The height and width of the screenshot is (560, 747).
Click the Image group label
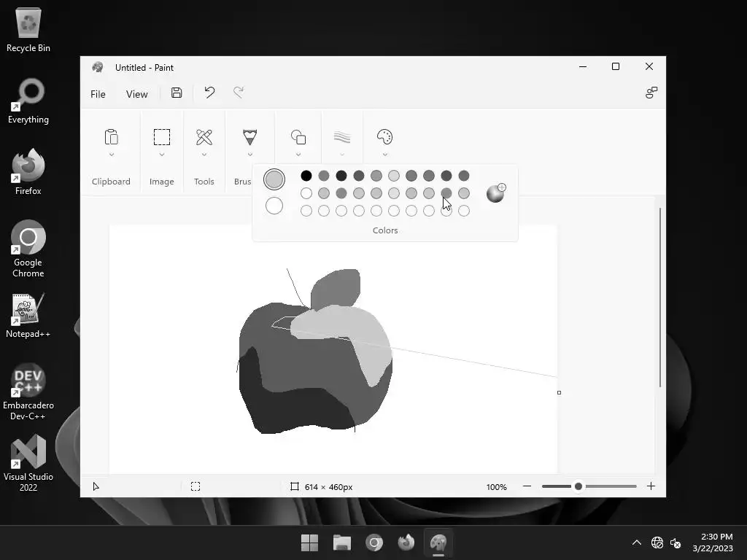coord(161,182)
